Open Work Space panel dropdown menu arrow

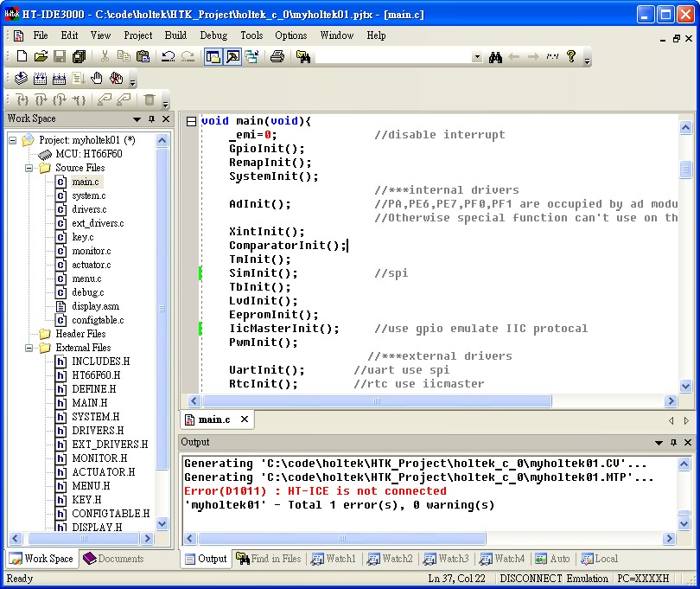click(137, 119)
